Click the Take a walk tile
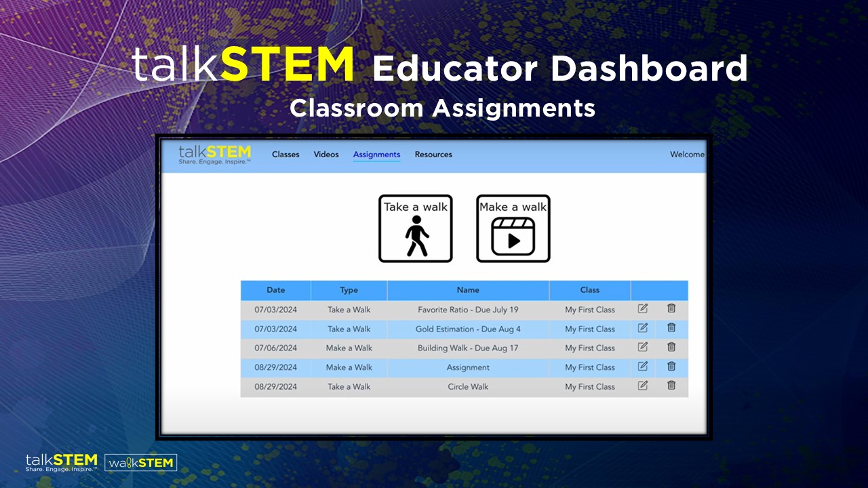This screenshot has height=488, width=868. pos(416,228)
